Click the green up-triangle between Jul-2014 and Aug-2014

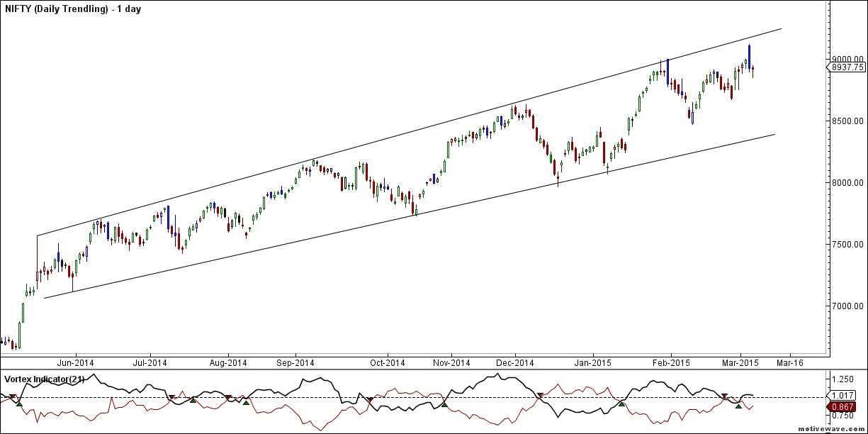[x=193, y=401]
